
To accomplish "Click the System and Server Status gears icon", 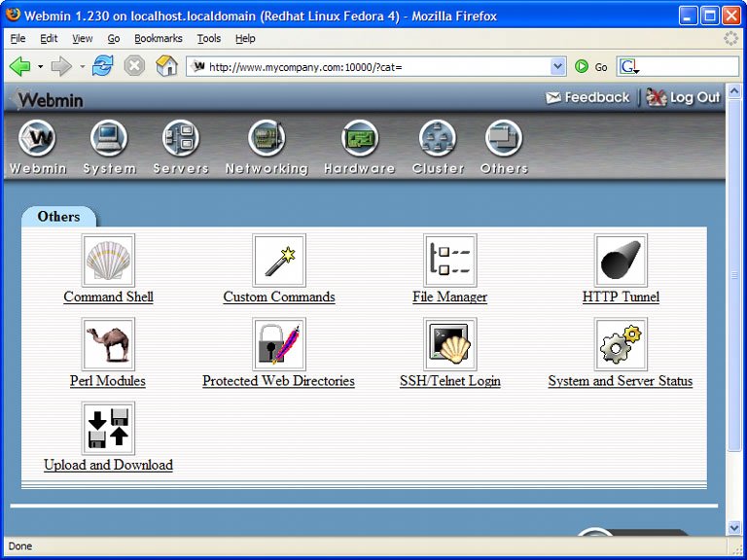I will [621, 344].
